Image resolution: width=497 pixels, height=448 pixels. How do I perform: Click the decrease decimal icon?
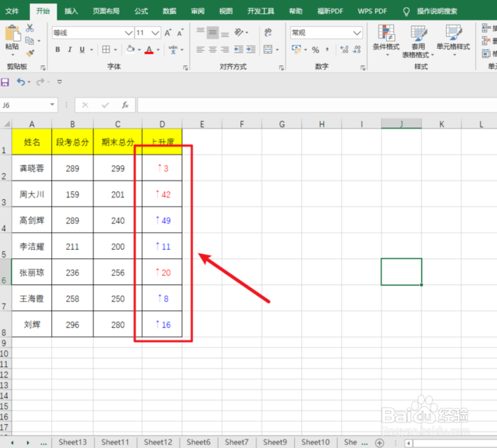(x=357, y=49)
